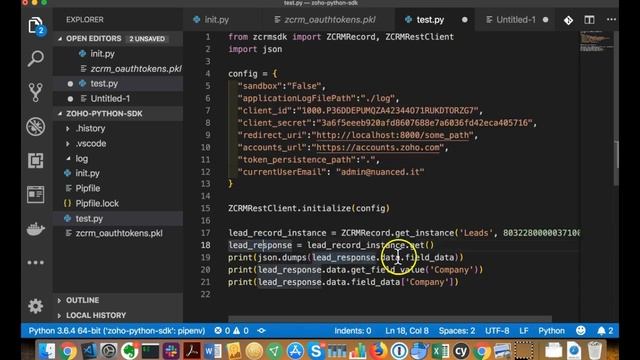The height and width of the screenshot is (360, 640).
Task: Collapse the Open Editors section
Action: (118, 38)
